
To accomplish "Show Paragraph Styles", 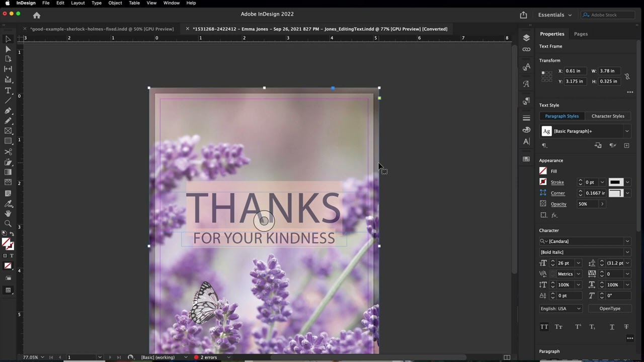I will (562, 116).
